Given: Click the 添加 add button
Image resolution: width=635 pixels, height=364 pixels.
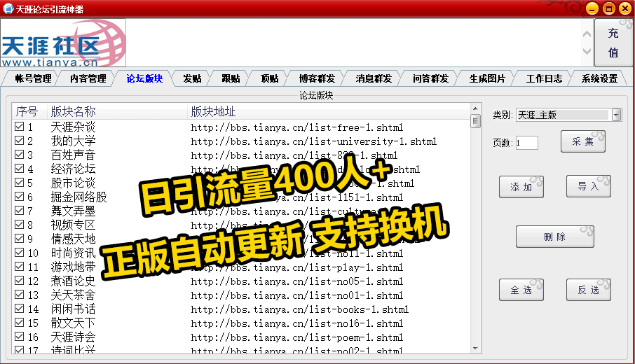Looking at the screenshot, I should coord(521,187).
